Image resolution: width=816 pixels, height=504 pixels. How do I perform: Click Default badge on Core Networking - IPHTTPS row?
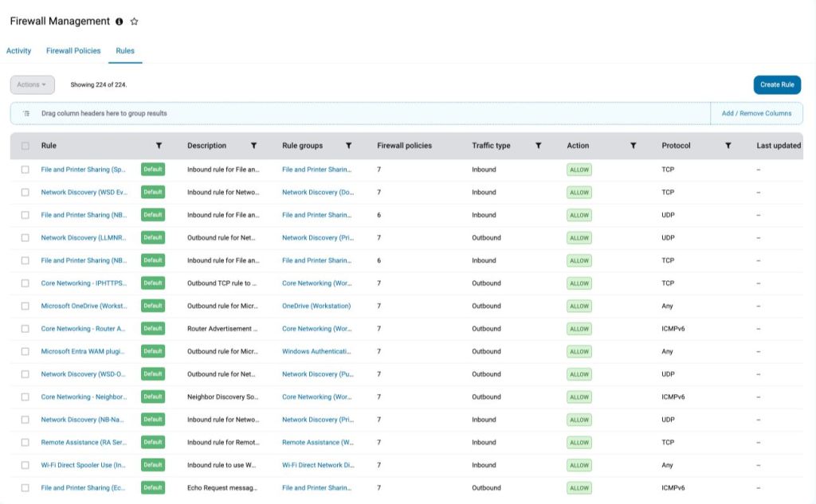pos(153,283)
